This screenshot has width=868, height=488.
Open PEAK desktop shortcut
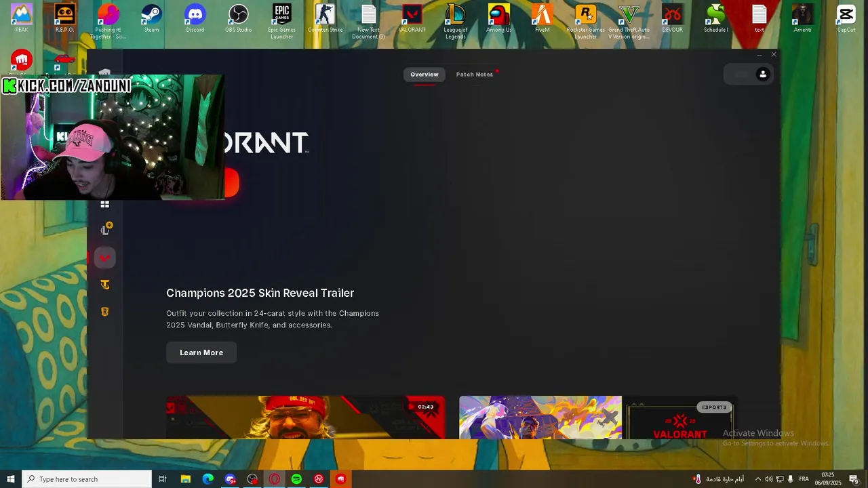[x=22, y=18]
